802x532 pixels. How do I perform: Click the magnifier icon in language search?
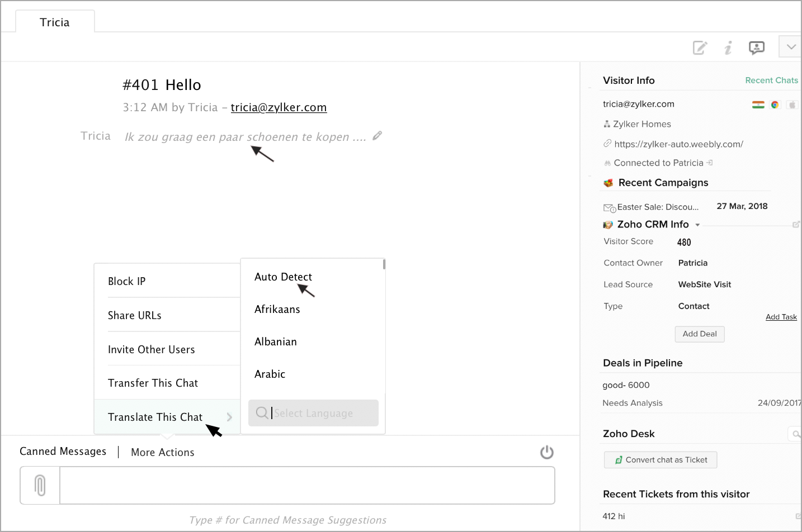click(262, 413)
